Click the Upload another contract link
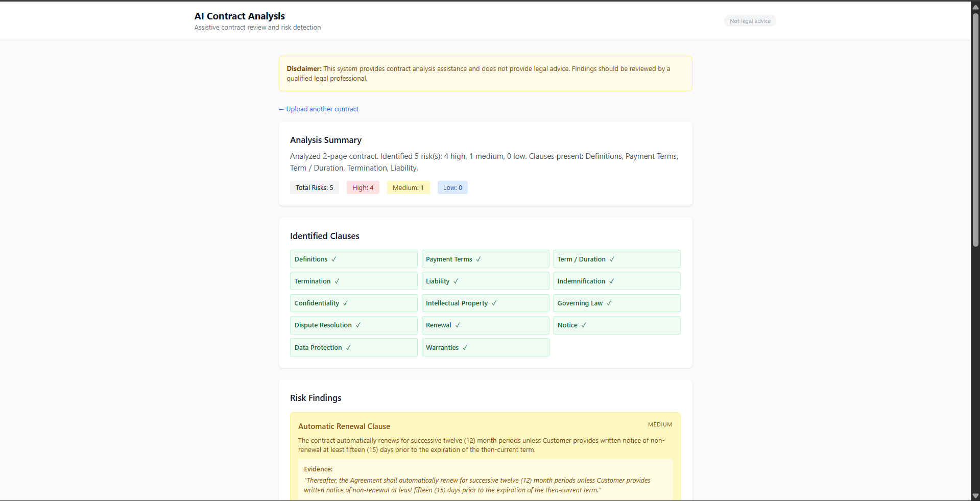 click(x=319, y=109)
